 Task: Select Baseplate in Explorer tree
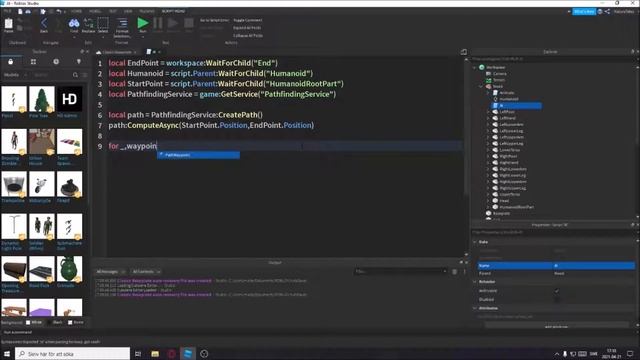501,213
